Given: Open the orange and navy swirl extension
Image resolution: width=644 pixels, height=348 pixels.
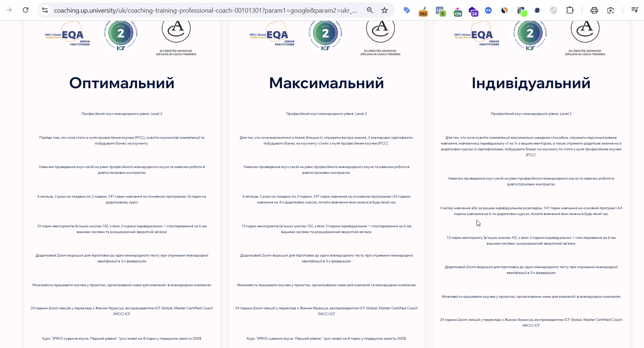Looking at the screenshot, I should [x=504, y=10].
